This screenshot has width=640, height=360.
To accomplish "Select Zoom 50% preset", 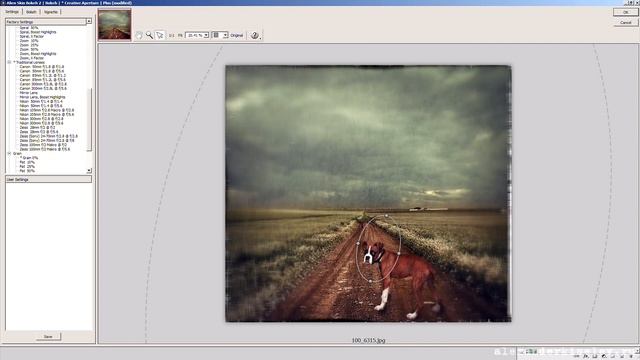I will (x=29, y=49).
